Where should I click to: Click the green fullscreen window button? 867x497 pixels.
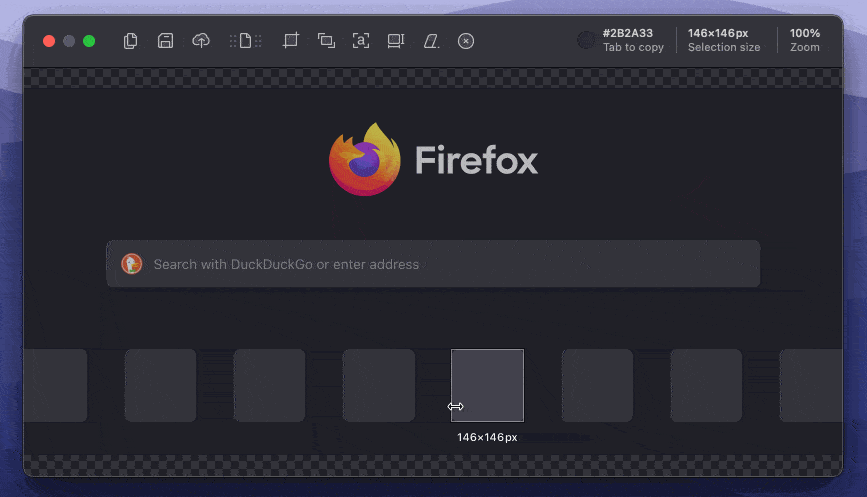89,41
